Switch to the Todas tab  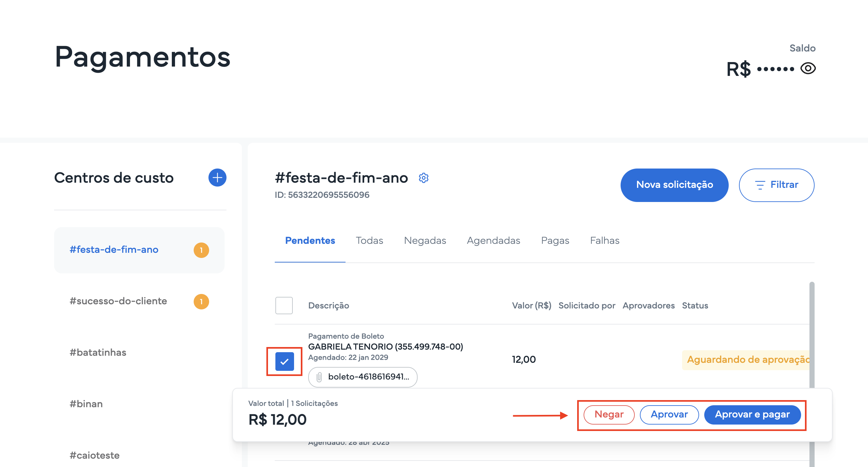click(x=369, y=241)
